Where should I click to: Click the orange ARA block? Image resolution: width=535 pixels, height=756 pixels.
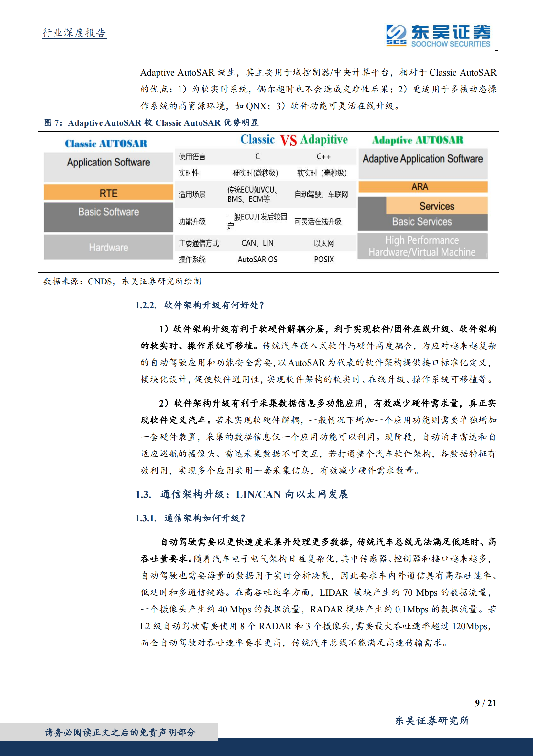coord(423,187)
